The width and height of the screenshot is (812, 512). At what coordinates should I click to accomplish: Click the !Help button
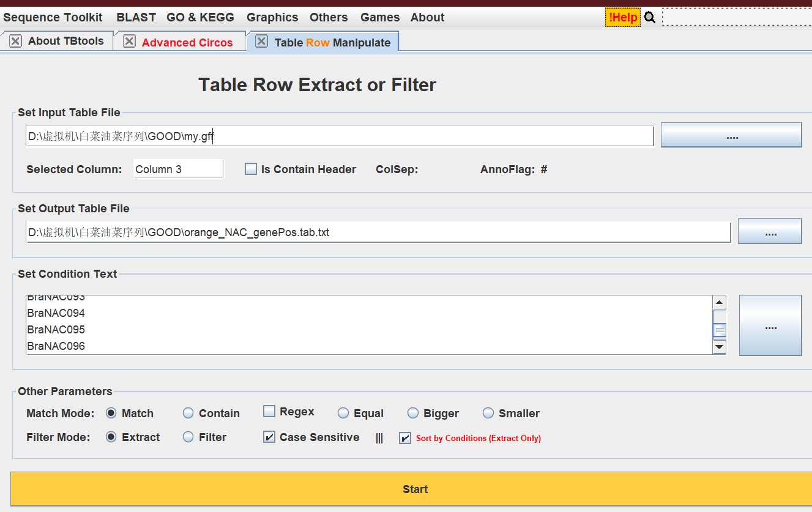(x=623, y=17)
